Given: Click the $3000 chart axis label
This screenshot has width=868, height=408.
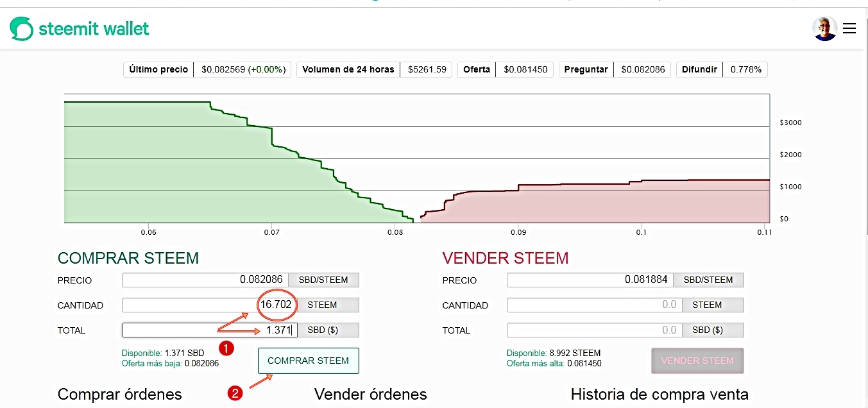Looking at the screenshot, I should (790, 123).
